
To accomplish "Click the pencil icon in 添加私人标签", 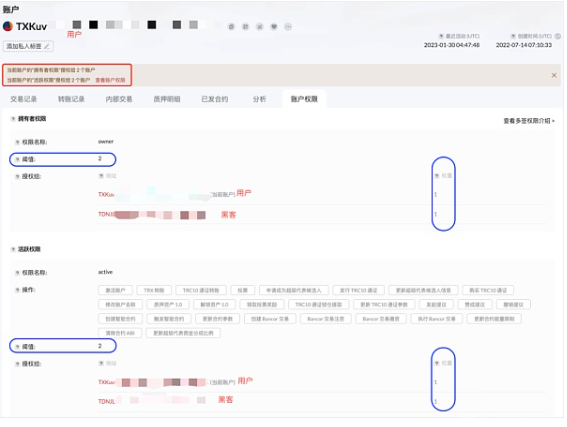I will 47,46.
